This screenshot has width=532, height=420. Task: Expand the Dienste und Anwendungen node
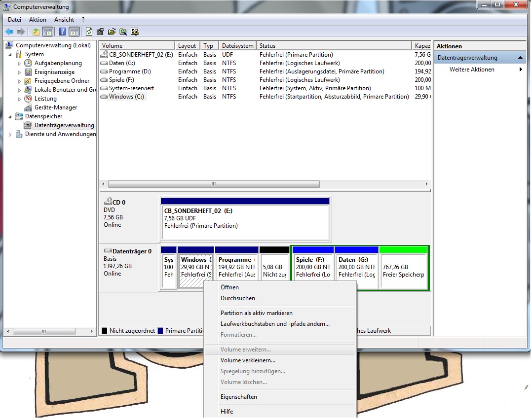tap(11, 134)
